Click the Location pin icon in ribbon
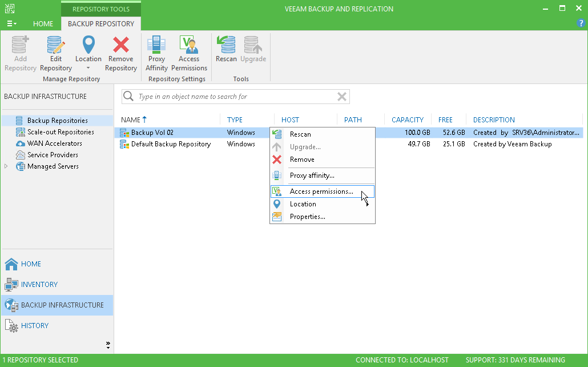The width and height of the screenshot is (588, 367). pyautogui.click(x=88, y=45)
